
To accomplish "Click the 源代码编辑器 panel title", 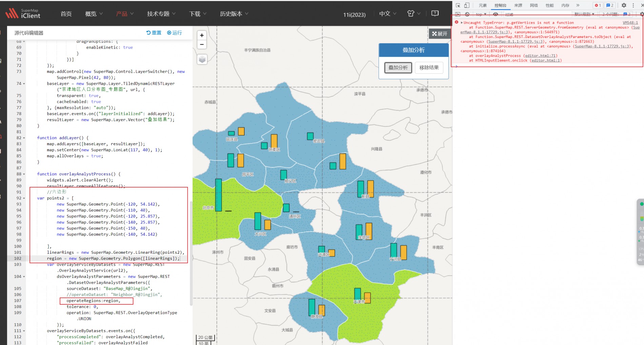I will pos(29,33).
